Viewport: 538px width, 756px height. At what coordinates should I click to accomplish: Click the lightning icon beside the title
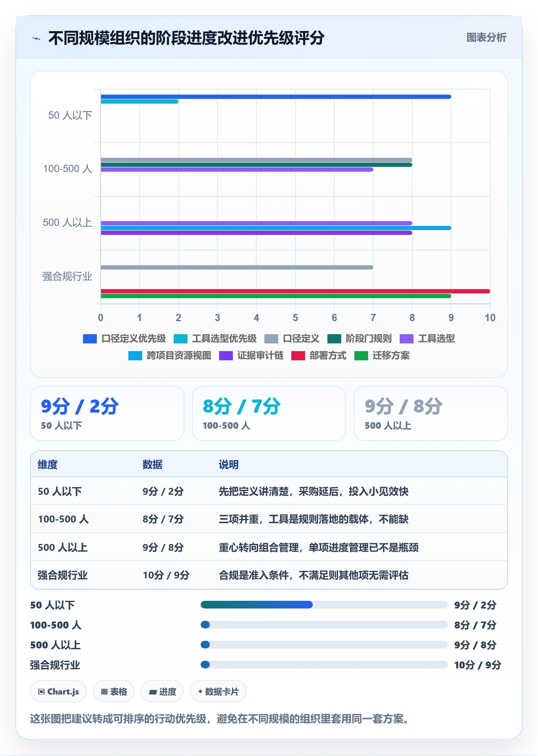(x=37, y=38)
